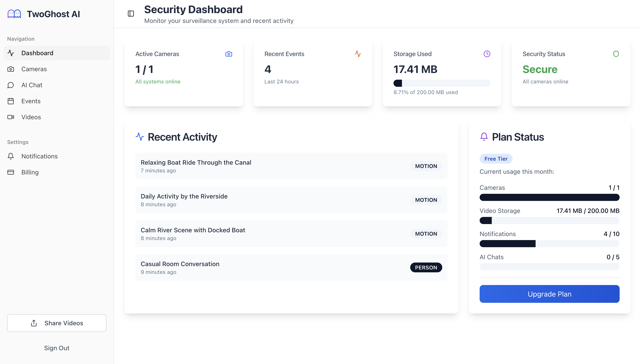The height and width of the screenshot is (364, 641).
Task: Click MOTION badge on Calm River Scene row
Action: pos(426,234)
